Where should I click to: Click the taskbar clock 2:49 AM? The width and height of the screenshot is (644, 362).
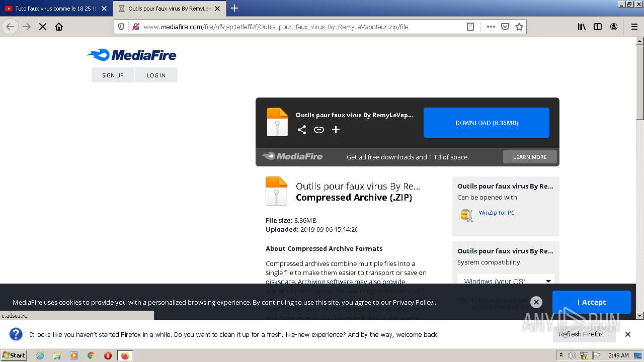click(x=618, y=355)
